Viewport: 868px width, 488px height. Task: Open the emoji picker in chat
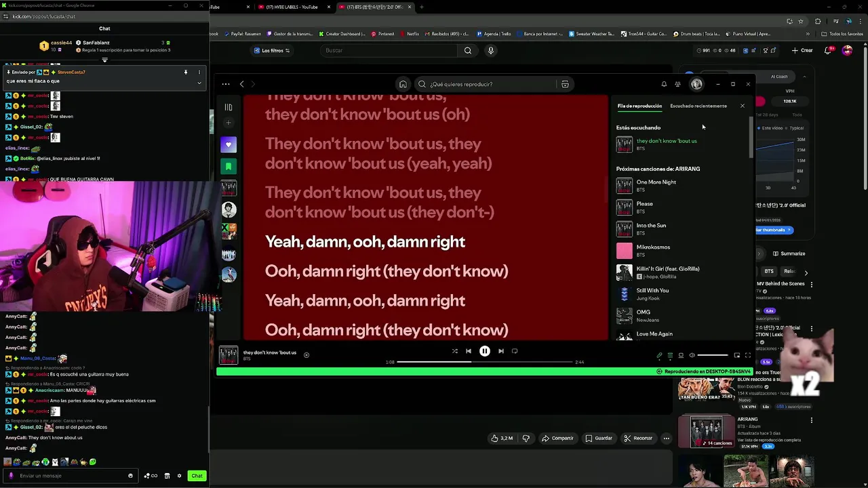(131, 476)
